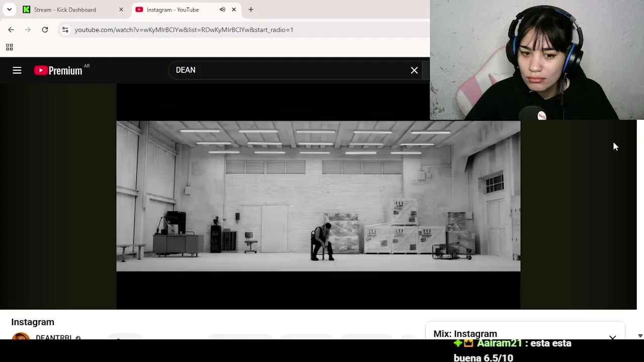The width and height of the screenshot is (644, 362).
Task: Pause the Instagram music video player
Action: point(318,196)
